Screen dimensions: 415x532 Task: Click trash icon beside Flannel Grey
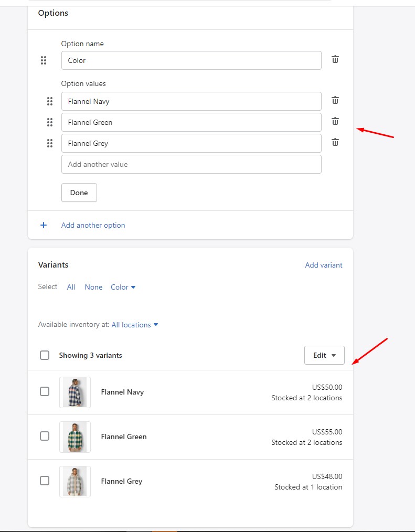tap(335, 142)
